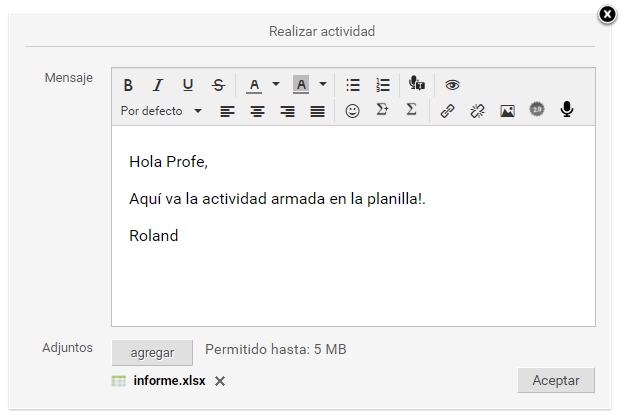Center align the text

coord(257,111)
